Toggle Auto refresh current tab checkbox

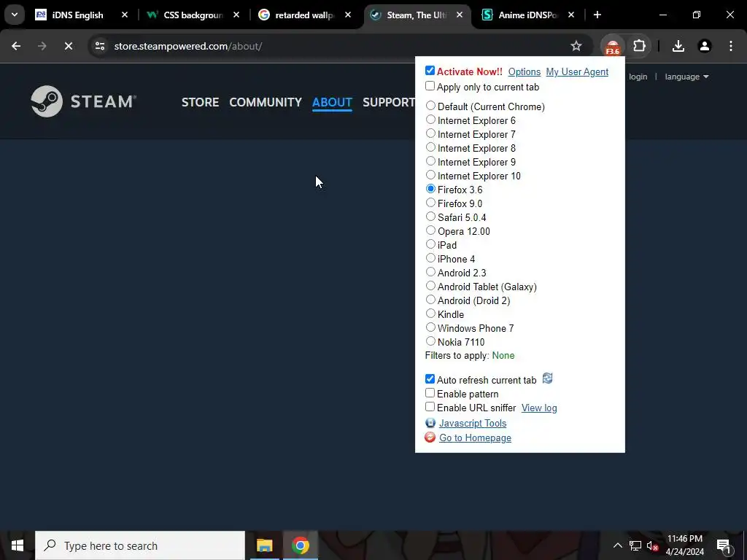coord(430,379)
